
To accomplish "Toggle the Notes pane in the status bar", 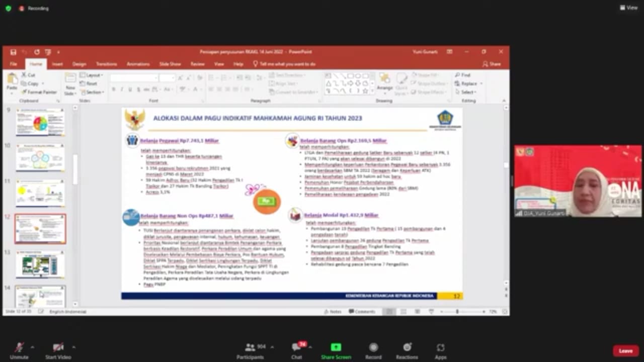I will pyautogui.click(x=333, y=312).
